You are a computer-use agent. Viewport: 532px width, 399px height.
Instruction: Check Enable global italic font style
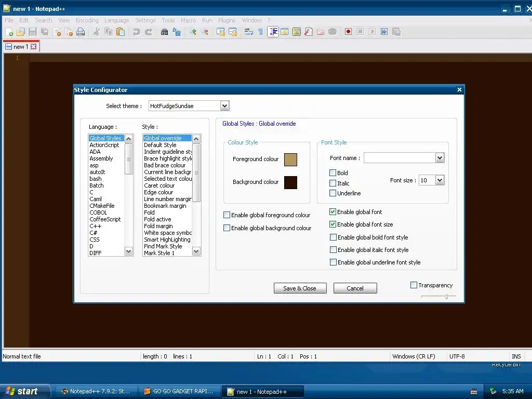pos(333,250)
